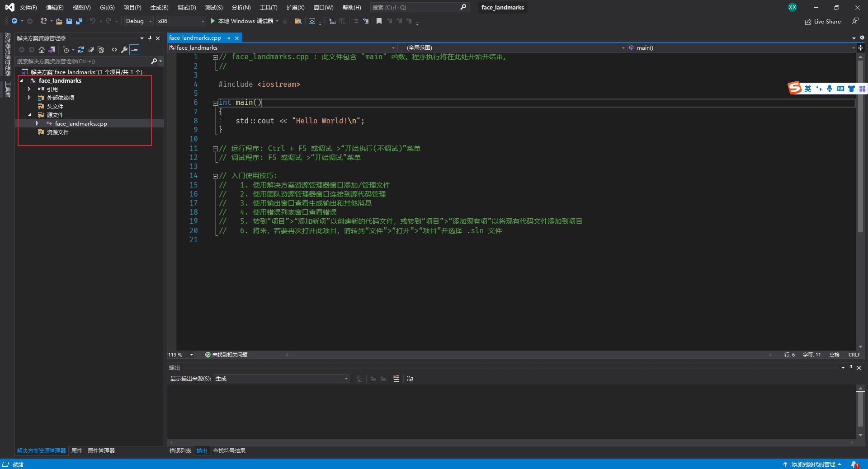This screenshot has height=469, width=868.
Task: Click the top search box (Ctrl+Q)
Action: click(415, 8)
